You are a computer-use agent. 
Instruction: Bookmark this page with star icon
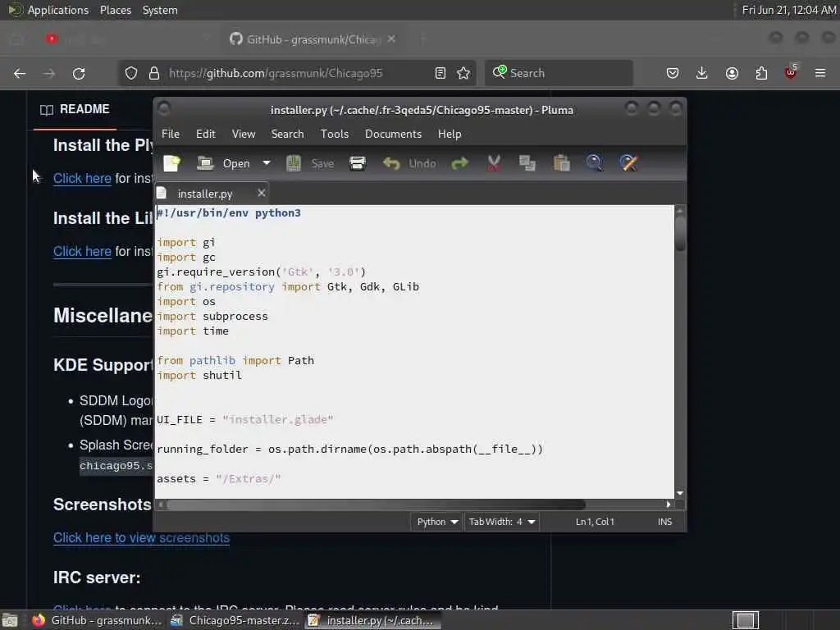click(x=463, y=73)
